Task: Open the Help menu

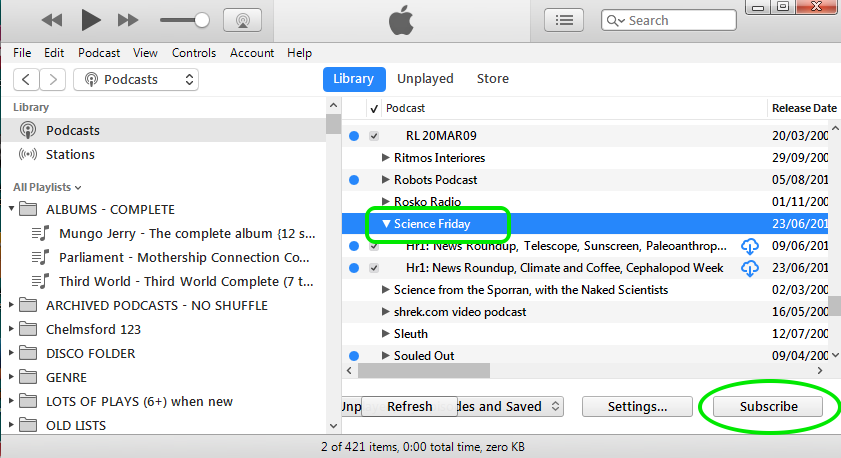Action: [299, 53]
